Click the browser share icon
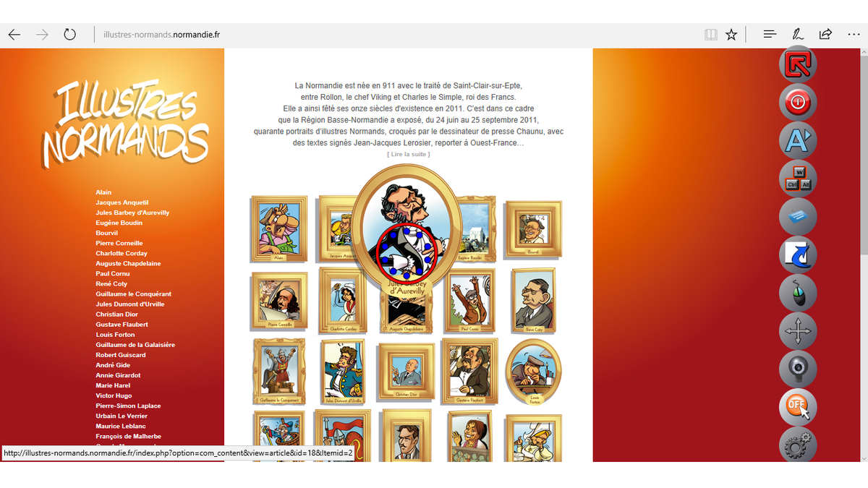The image size is (868, 488). pyautogui.click(x=825, y=34)
